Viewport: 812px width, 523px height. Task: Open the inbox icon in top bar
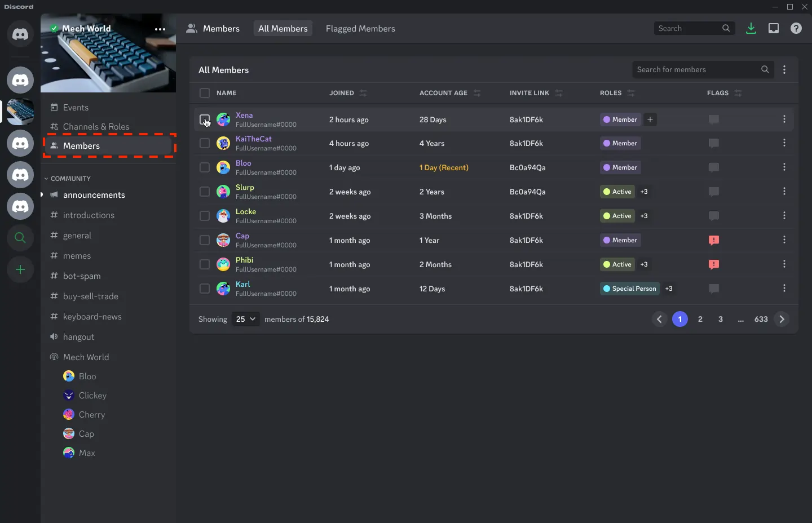774,28
